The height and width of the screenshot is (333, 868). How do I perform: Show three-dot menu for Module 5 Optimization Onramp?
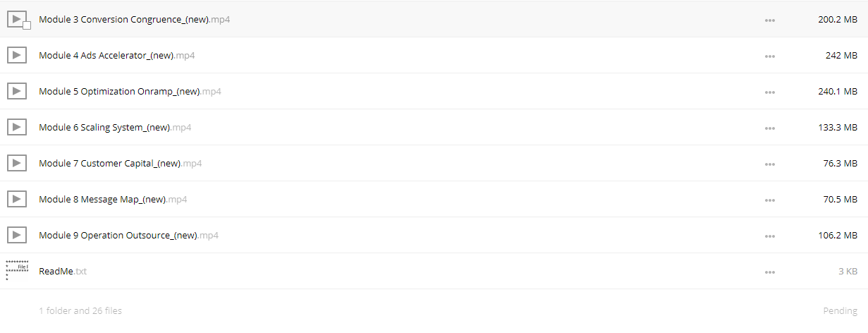pos(770,92)
